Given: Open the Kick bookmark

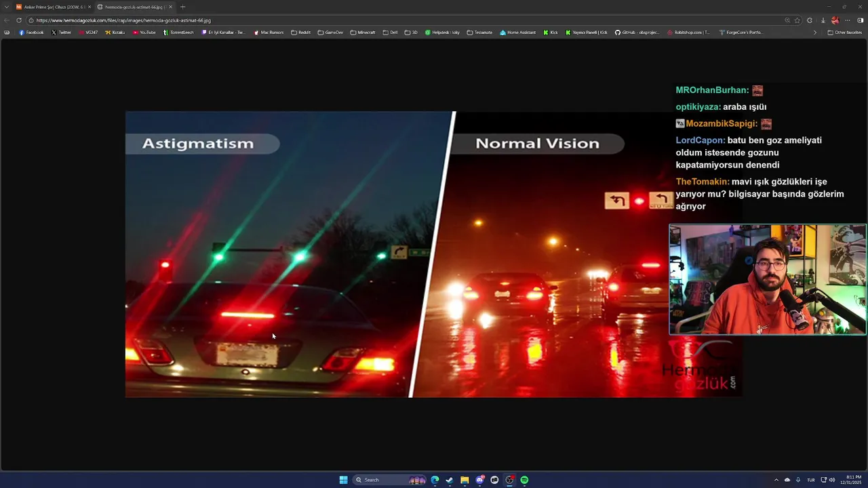Looking at the screenshot, I should coord(551,33).
